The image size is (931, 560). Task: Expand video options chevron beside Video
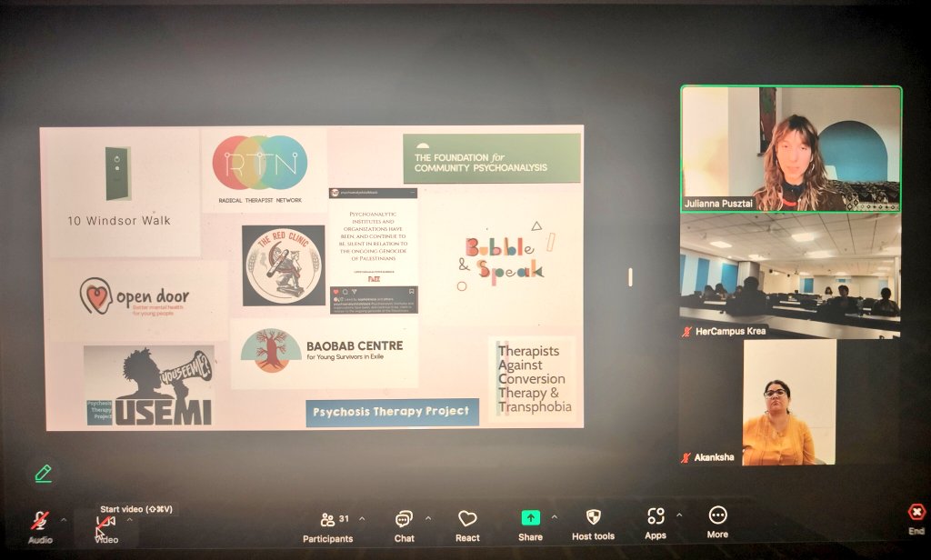(x=129, y=520)
